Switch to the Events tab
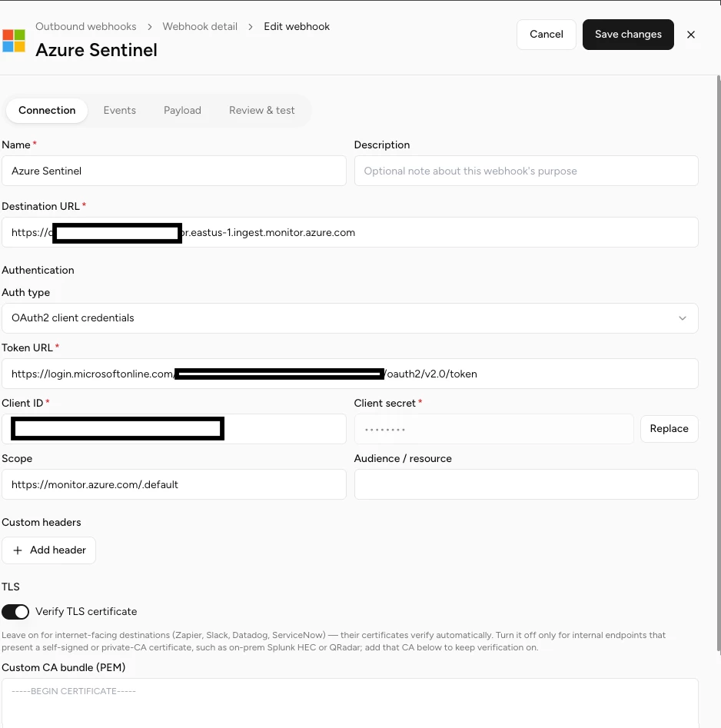 (x=120, y=110)
